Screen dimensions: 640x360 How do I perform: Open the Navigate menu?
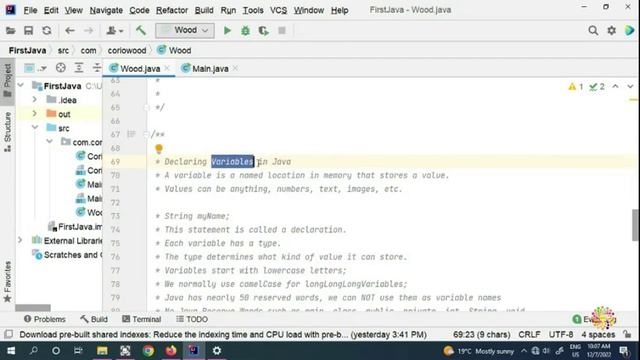(x=106, y=10)
